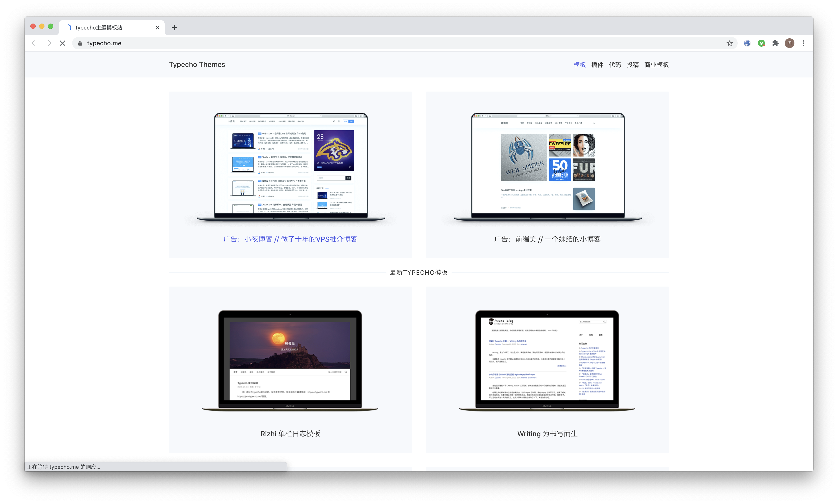Open the Typecho Themes site title
Screen dimensions: 838x504
197,64
